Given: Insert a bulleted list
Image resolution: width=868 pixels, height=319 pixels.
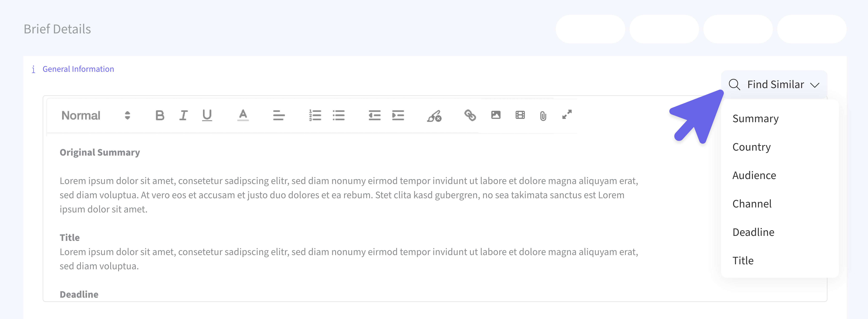Looking at the screenshot, I should point(339,115).
